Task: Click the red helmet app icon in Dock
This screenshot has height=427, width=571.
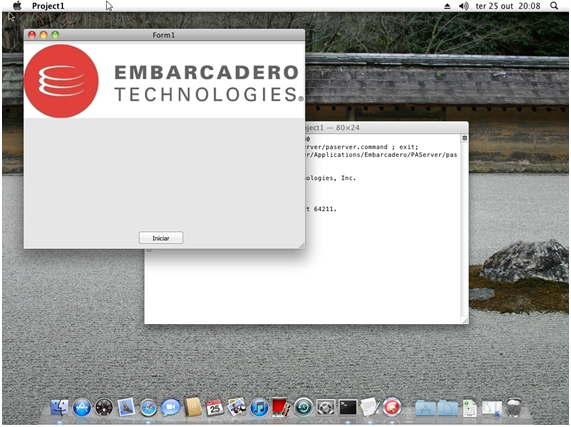Action: (392, 407)
